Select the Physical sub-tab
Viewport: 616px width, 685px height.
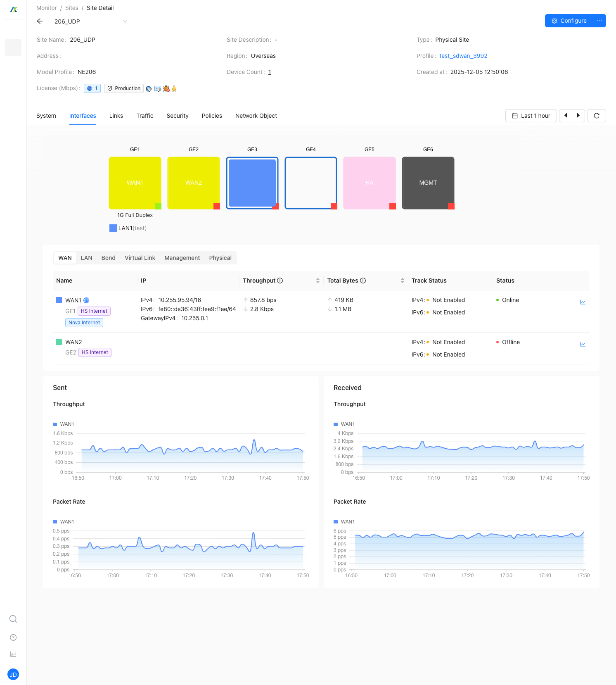[x=220, y=258]
